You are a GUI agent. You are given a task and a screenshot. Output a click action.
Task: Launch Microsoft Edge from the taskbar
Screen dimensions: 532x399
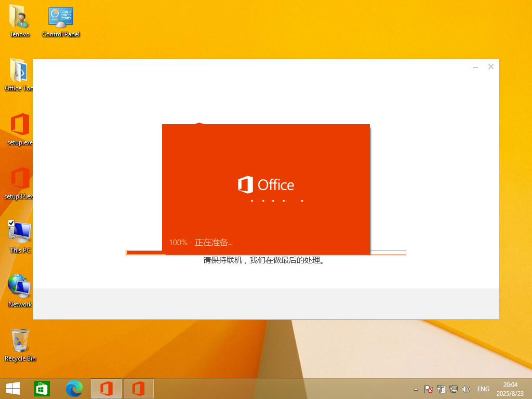click(x=74, y=389)
